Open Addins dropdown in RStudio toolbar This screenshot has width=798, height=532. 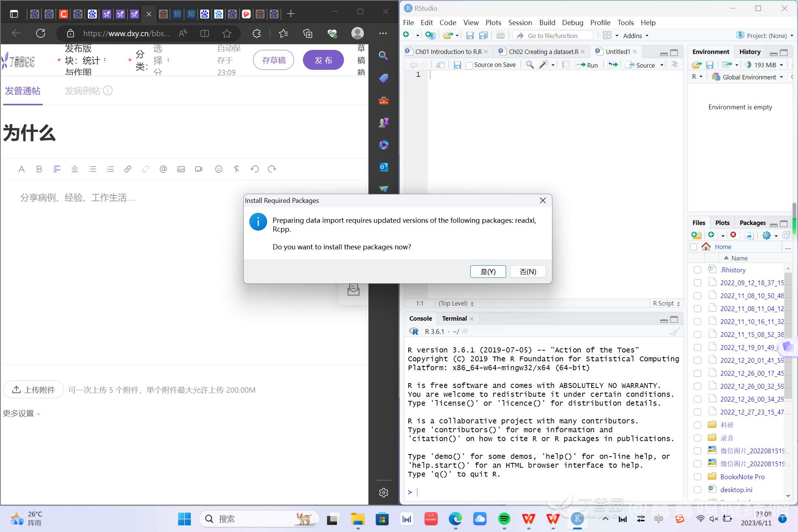(x=636, y=36)
